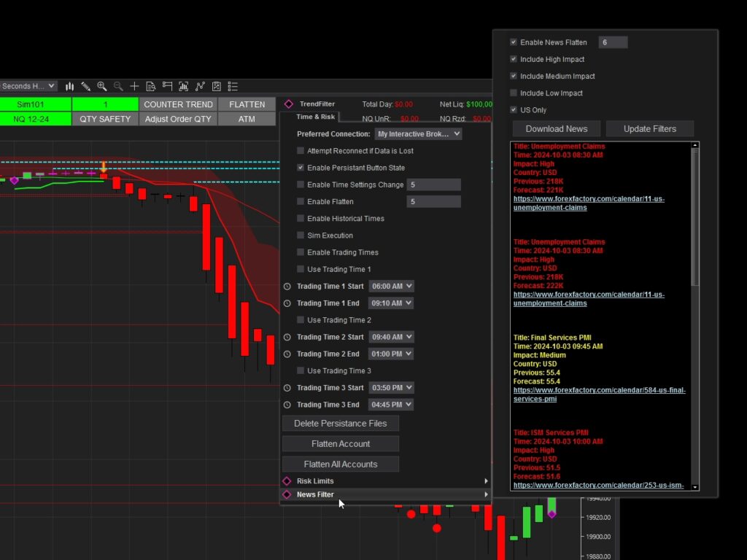Open the chart style bars icon
This screenshot has height=560, width=747.
pos(70,86)
